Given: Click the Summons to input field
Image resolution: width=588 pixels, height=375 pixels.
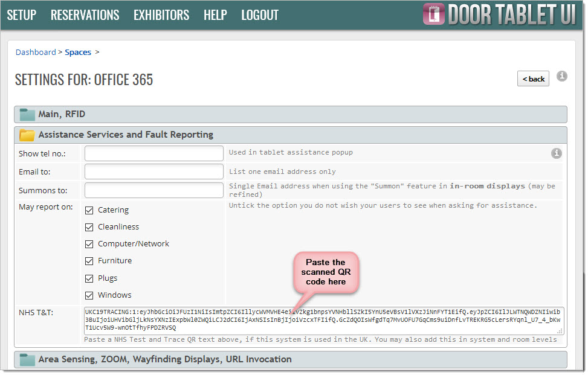Looking at the screenshot, I should tap(153, 190).
